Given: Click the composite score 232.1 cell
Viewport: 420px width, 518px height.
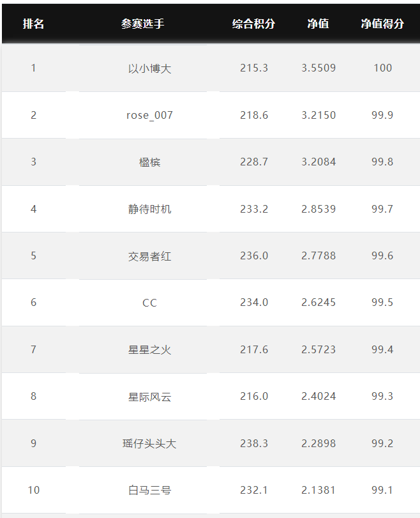Looking at the screenshot, I should [x=254, y=491].
